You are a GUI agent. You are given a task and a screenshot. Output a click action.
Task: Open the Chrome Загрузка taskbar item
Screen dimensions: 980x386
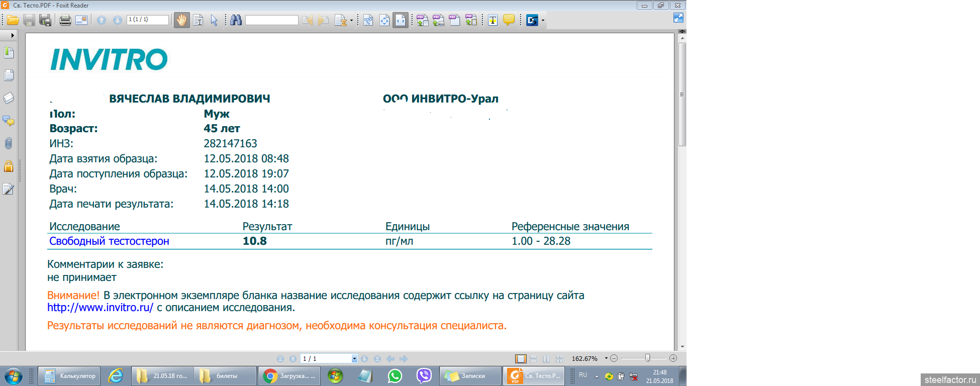[289, 376]
